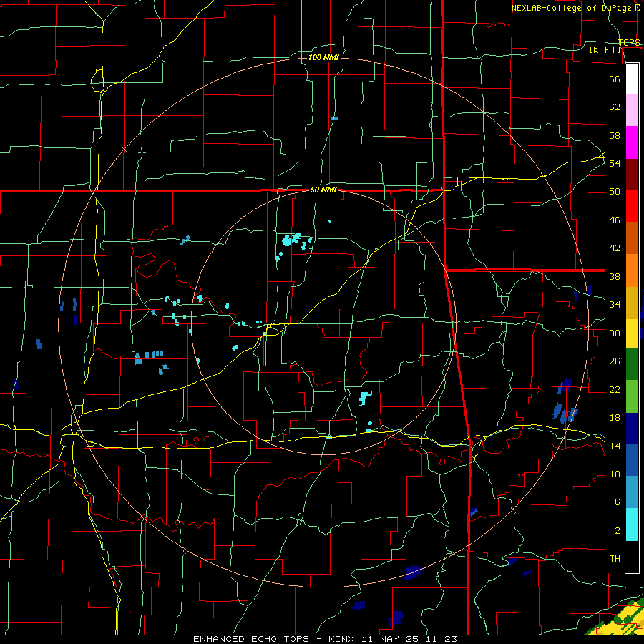Select the light pink legend color band
The width and height of the screenshot is (644, 644).
(x=632, y=110)
